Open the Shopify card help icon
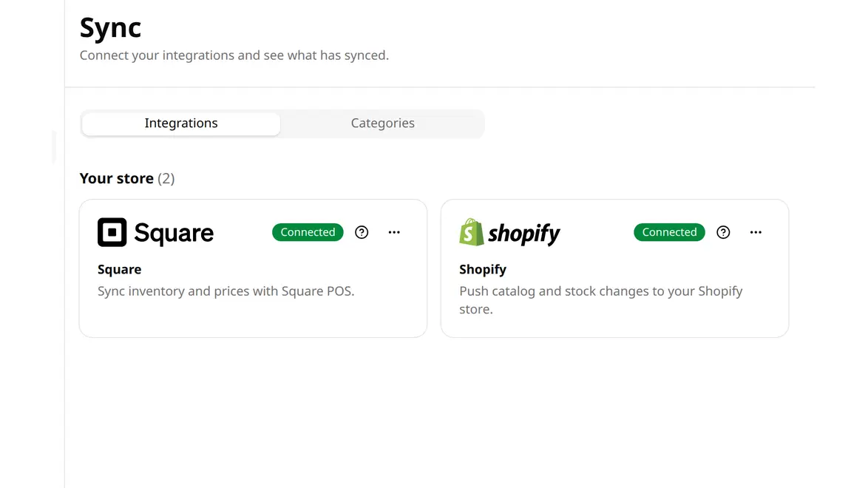This screenshot has height=488, width=868. click(x=723, y=232)
